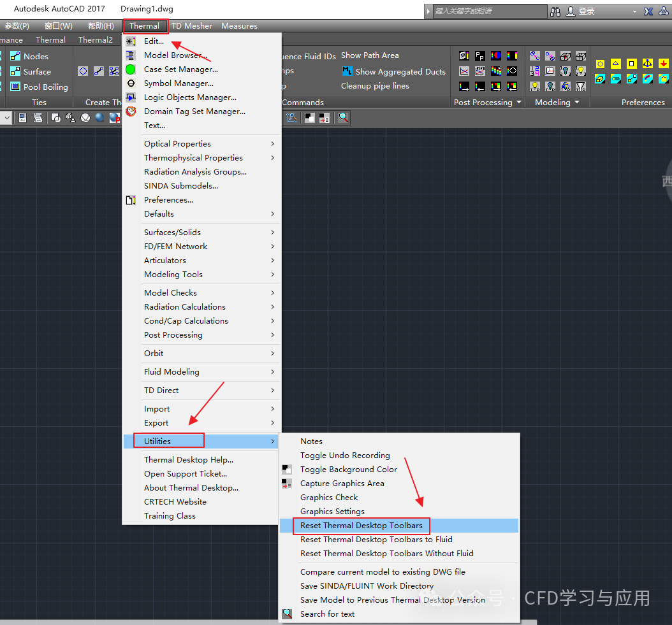Click the Show Aggregated Ducts ML icon
This screenshot has width=672, height=625.
click(347, 71)
